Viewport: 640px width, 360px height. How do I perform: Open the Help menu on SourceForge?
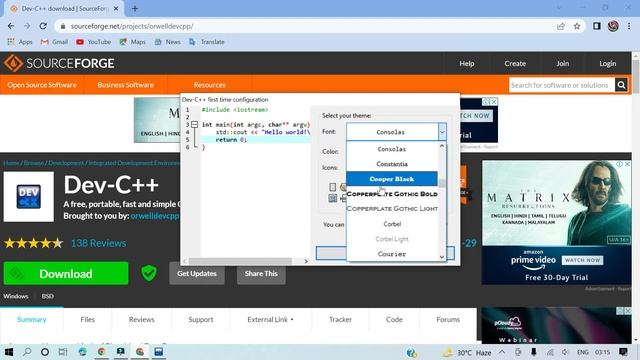tap(467, 64)
